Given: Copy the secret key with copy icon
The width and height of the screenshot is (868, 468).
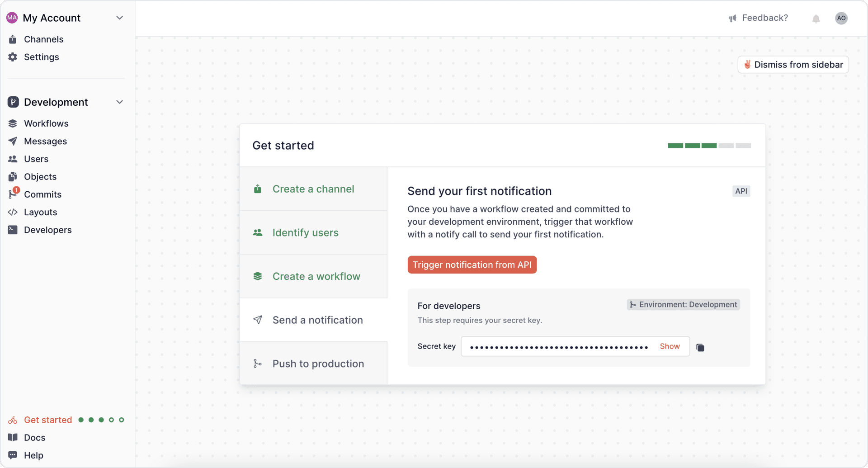Looking at the screenshot, I should tap(700, 347).
